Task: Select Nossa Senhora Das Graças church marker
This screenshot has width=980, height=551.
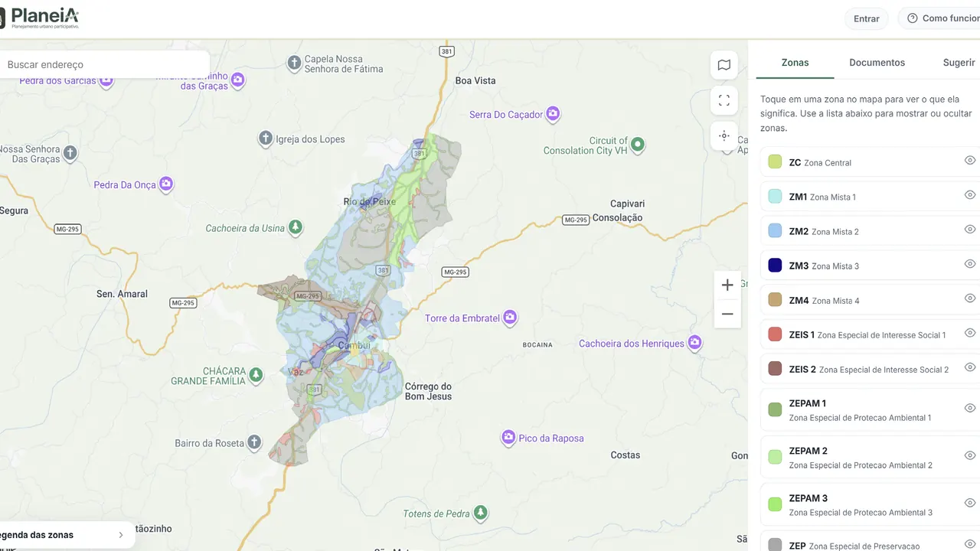Action: tap(70, 153)
